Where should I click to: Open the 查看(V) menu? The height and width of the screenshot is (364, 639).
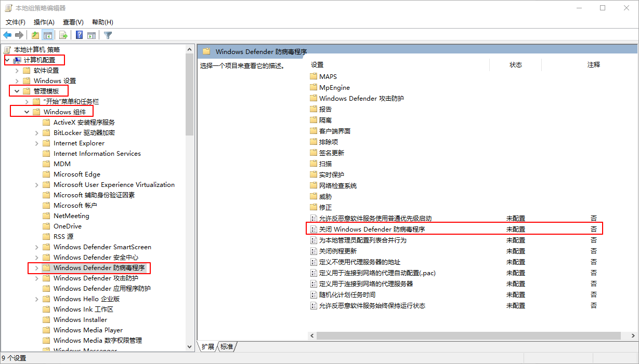coord(73,22)
